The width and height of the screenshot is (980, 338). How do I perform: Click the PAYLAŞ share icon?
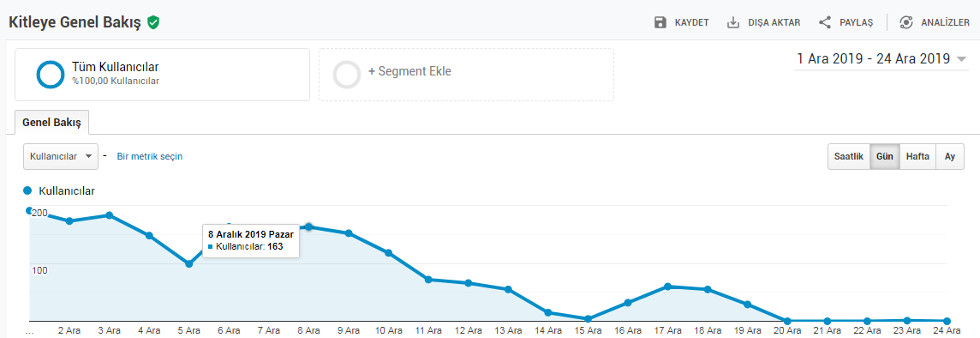825,22
